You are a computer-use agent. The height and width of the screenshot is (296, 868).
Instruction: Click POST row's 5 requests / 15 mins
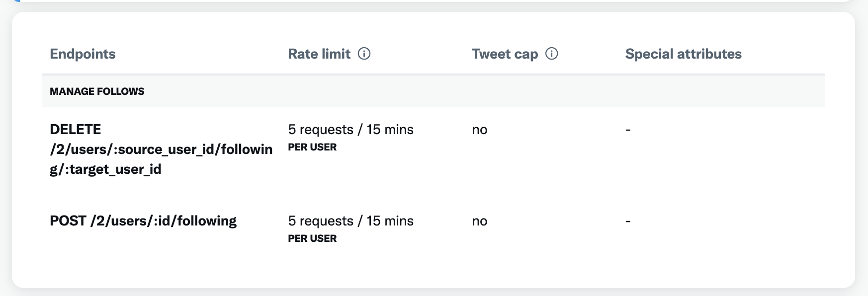(350, 221)
